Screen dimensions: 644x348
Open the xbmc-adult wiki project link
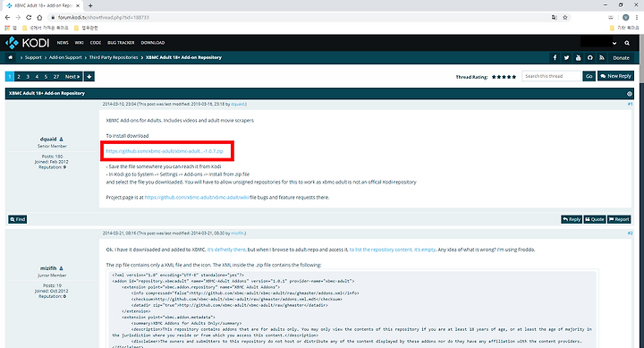pyautogui.click(x=196, y=197)
